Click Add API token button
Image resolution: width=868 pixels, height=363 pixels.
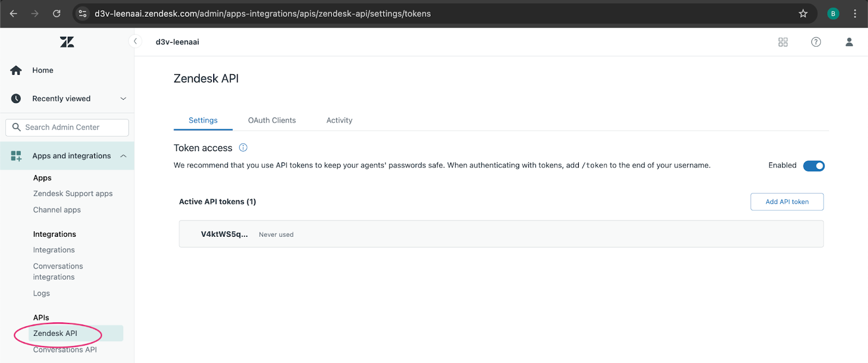coord(787,202)
